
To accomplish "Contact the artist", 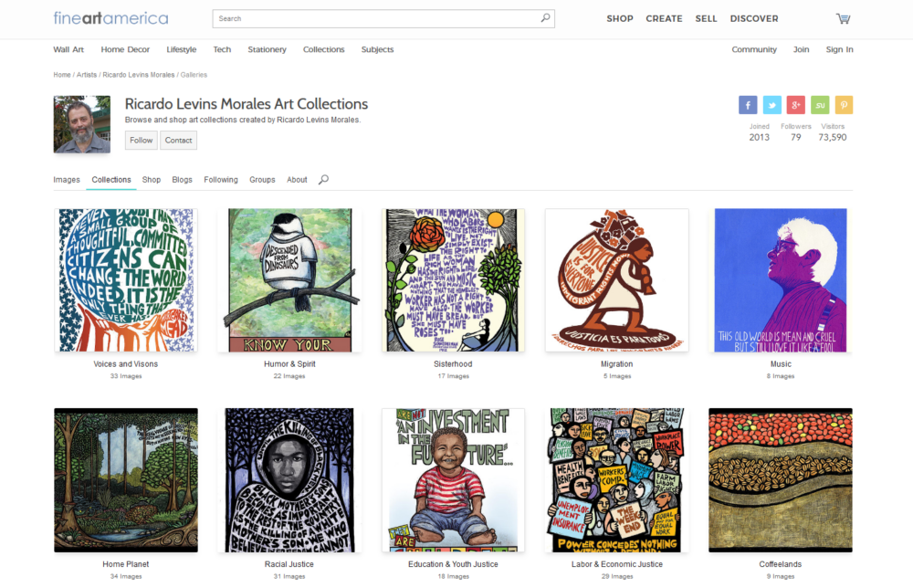I will [x=178, y=141].
